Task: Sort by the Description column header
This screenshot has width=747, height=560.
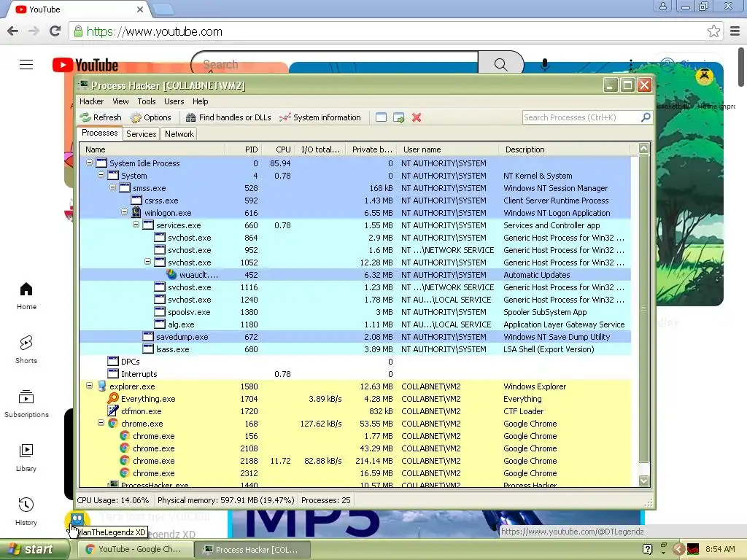Action: pyautogui.click(x=565, y=149)
